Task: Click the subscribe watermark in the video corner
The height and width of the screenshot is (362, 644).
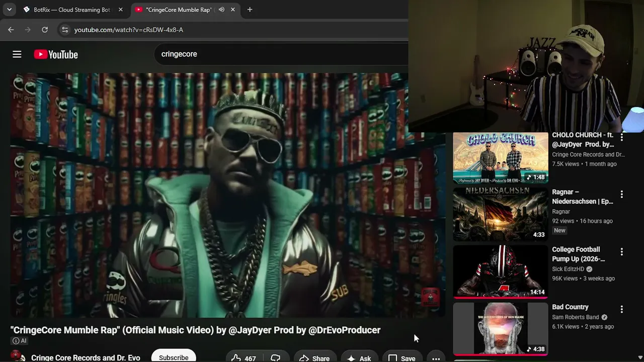Action: point(430,297)
